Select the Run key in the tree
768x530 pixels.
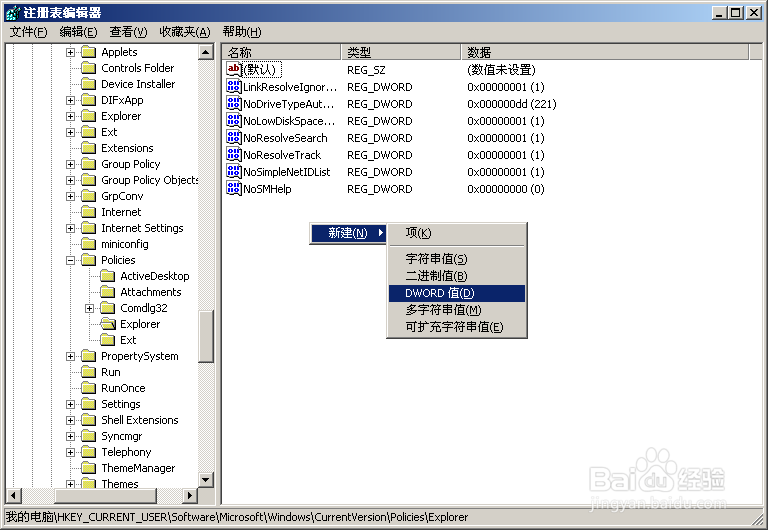[x=111, y=372]
